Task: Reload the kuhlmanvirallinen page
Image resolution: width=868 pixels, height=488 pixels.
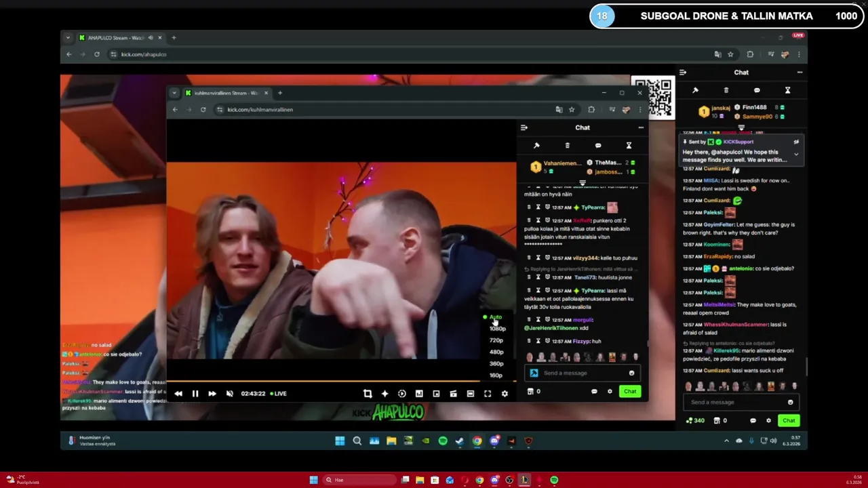Action: pyautogui.click(x=203, y=109)
